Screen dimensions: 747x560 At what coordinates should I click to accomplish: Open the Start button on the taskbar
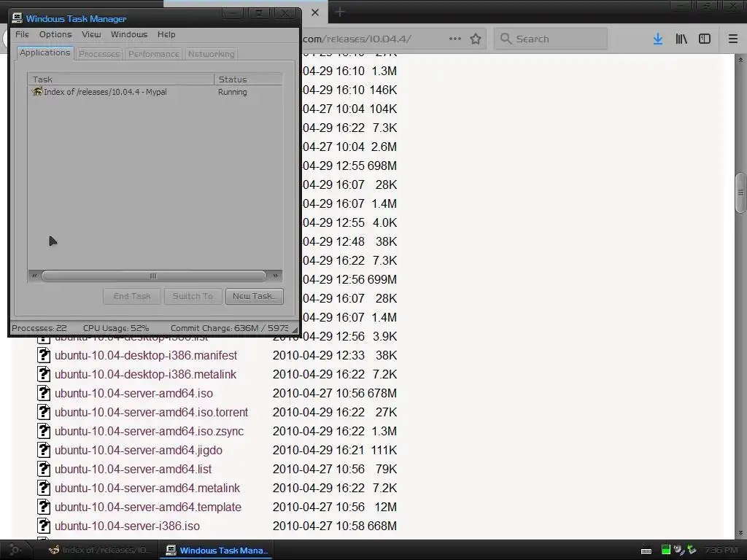tap(15, 550)
